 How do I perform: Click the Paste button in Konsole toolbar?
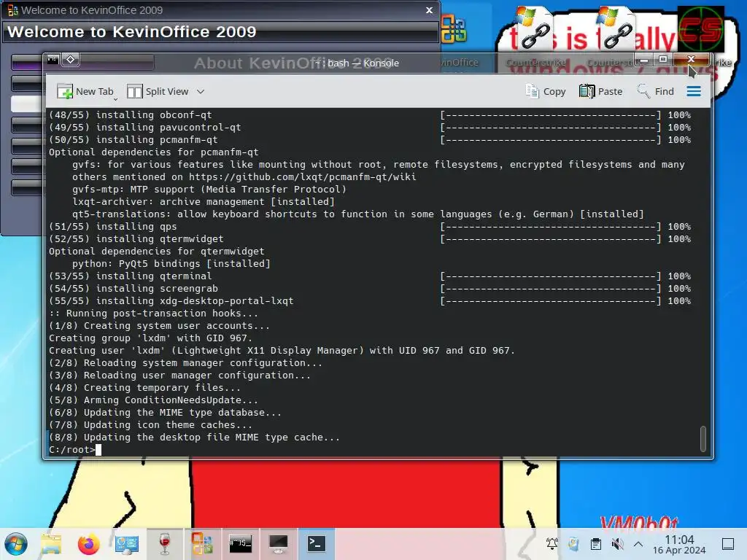[x=601, y=91]
